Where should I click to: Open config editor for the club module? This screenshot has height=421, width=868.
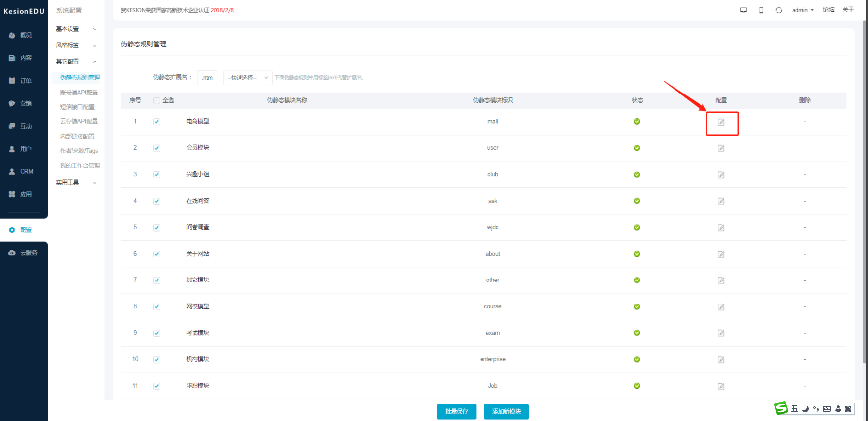(x=721, y=175)
